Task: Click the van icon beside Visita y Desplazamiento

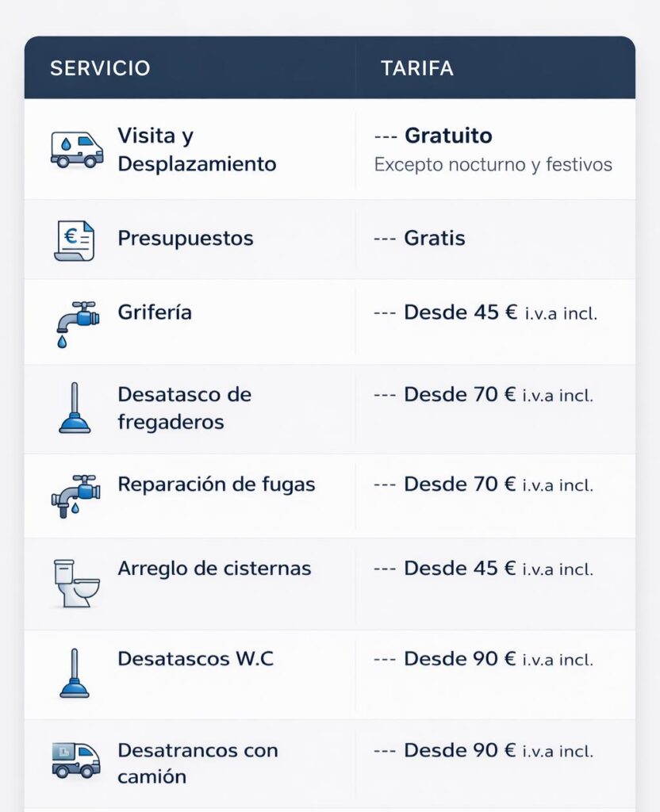Action: [x=76, y=149]
